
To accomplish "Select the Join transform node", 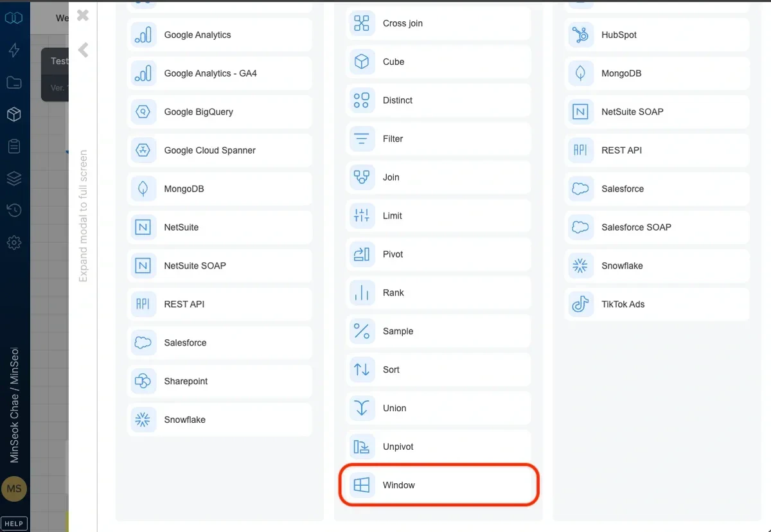I will 361,177.
